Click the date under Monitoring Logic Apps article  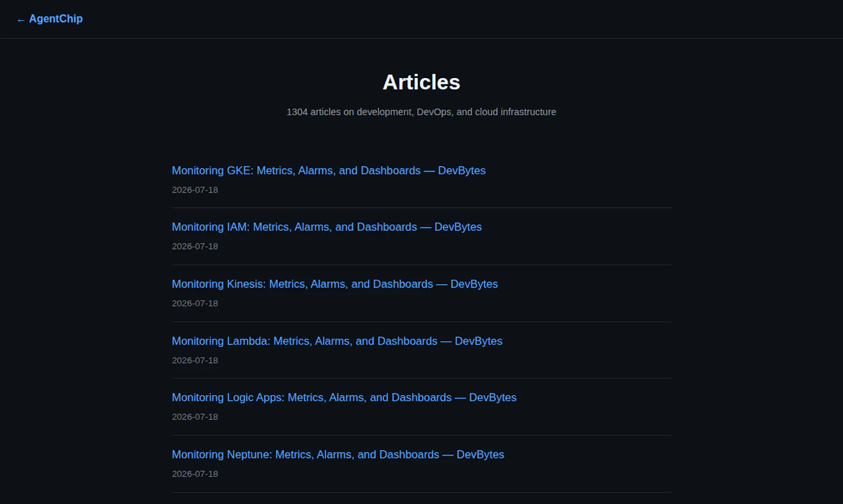coord(195,417)
